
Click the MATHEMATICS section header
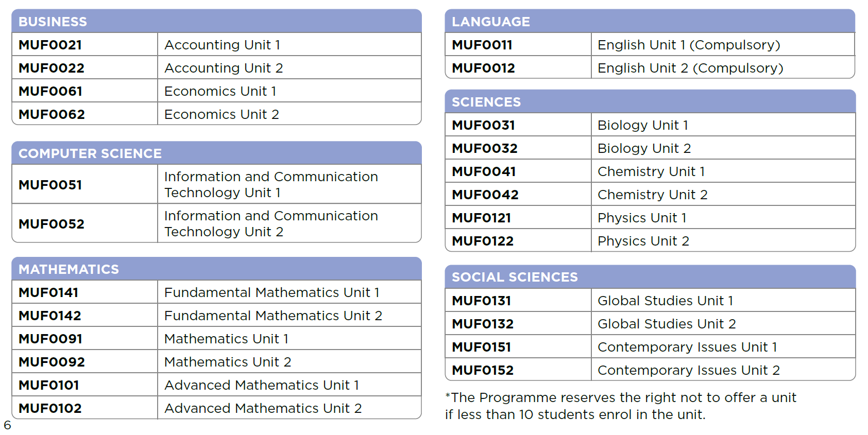(69, 269)
